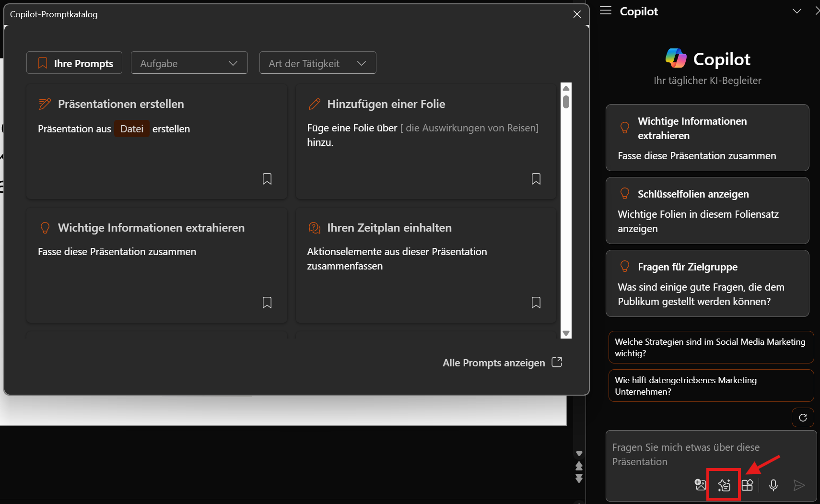Click the prompt list scrollbar down arrow
The width and height of the screenshot is (820, 504).
click(566, 333)
